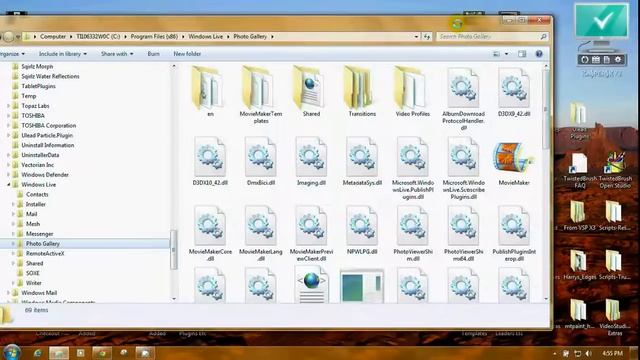Click the taskbar volume icon
This screenshot has height=360, width=640.
pos(588,353)
